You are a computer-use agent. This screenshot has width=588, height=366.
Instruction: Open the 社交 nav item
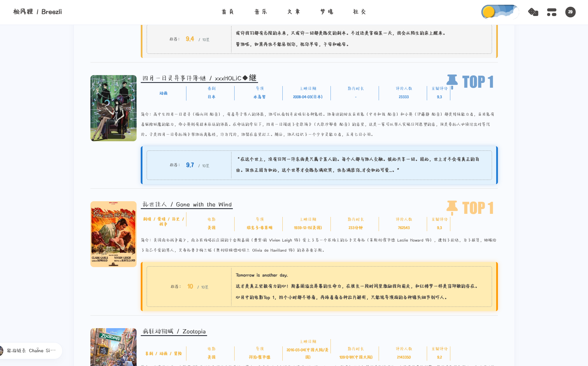pyautogui.click(x=360, y=12)
